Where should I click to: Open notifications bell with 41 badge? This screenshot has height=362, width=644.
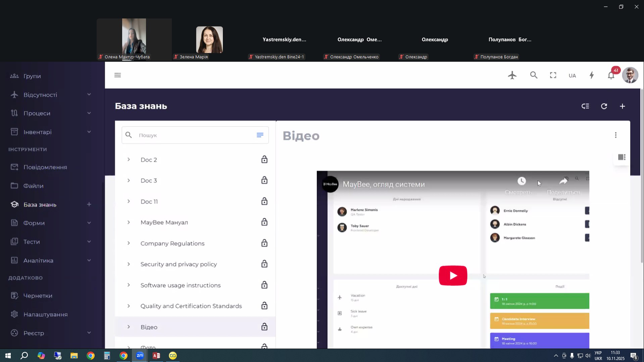click(x=611, y=75)
